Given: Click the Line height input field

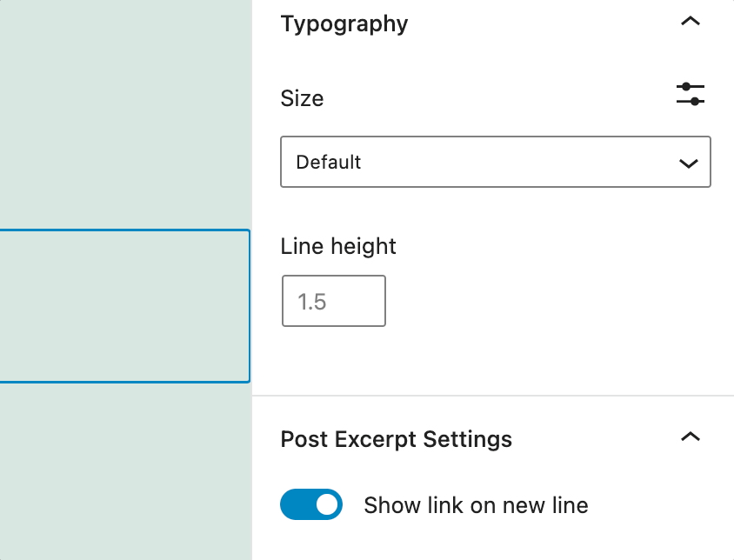Looking at the screenshot, I should pyautogui.click(x=333, y=300).
